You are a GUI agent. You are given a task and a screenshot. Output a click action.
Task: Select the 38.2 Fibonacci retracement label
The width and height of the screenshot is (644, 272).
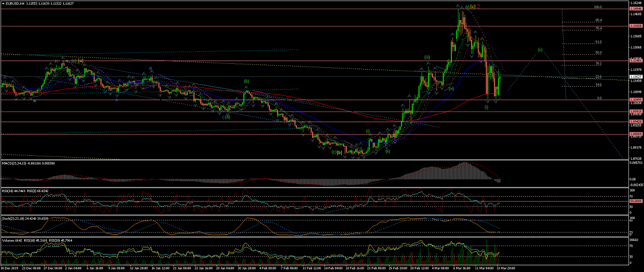click(599, 63)
